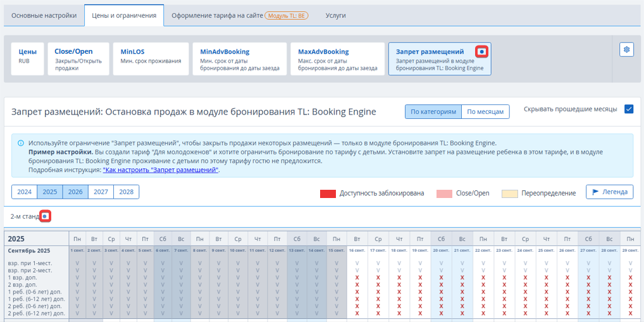Open the Основные настройки tab
Screen dimensions: 644x322
(x=44, y=15)
